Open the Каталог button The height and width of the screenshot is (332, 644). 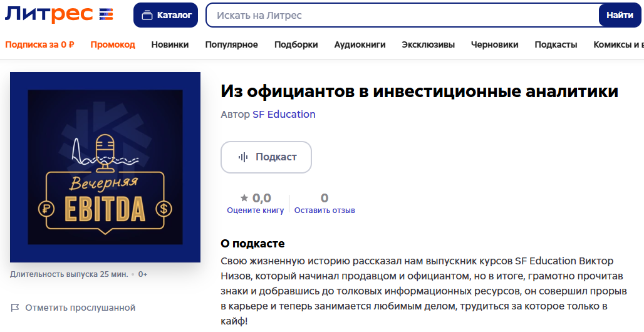click(x=165, y=15)
